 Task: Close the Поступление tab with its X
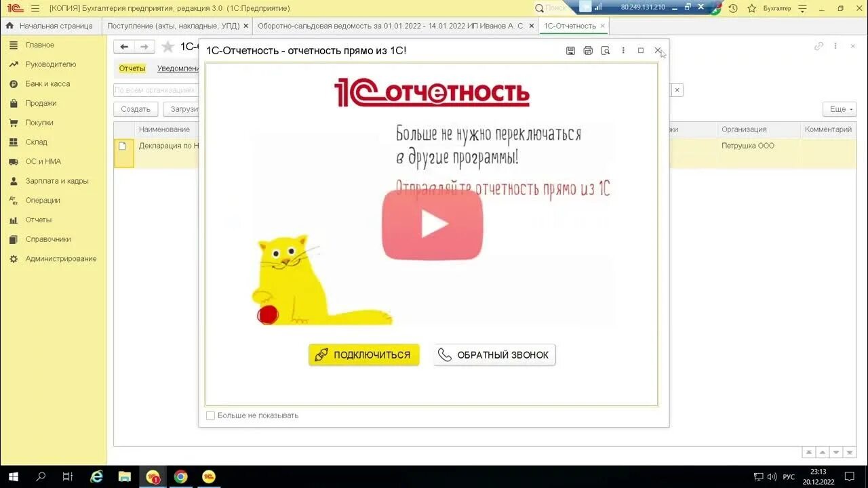click(245, 26)
